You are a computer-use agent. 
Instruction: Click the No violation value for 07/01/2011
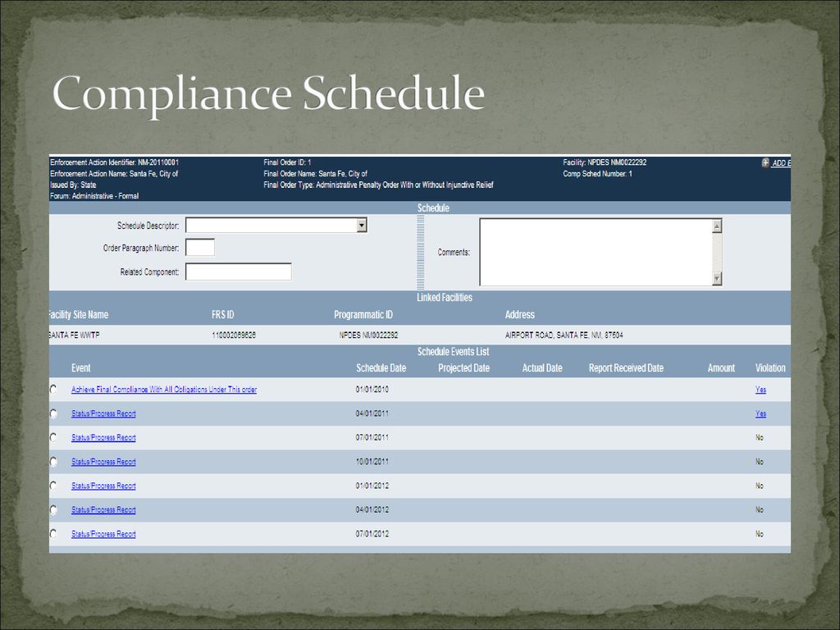pos(759,438)
